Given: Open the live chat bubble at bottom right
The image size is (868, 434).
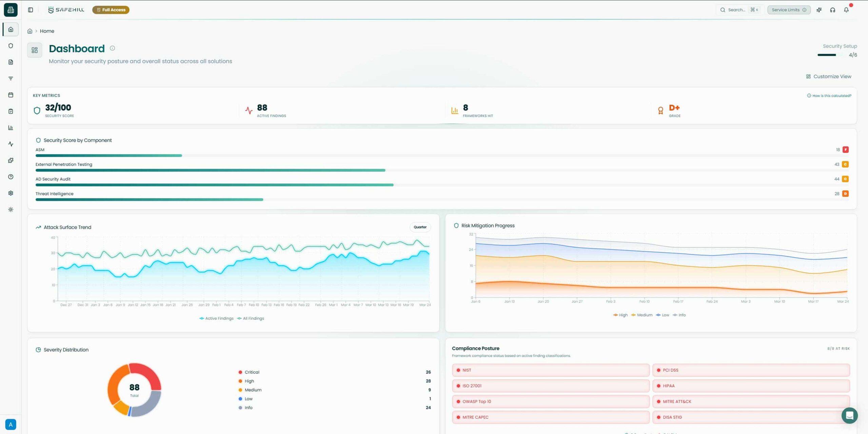Looking at the screenshot, I should pos(850,415).
